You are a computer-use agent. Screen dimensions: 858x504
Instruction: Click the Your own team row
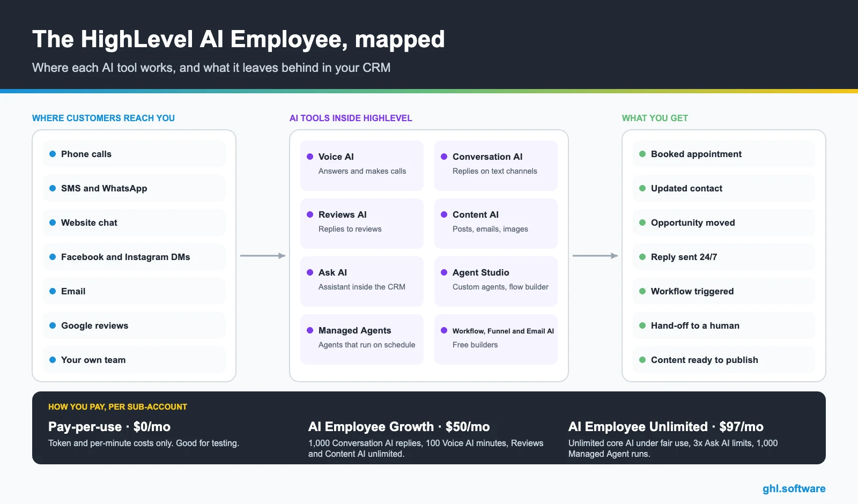[x=134, y=360]
